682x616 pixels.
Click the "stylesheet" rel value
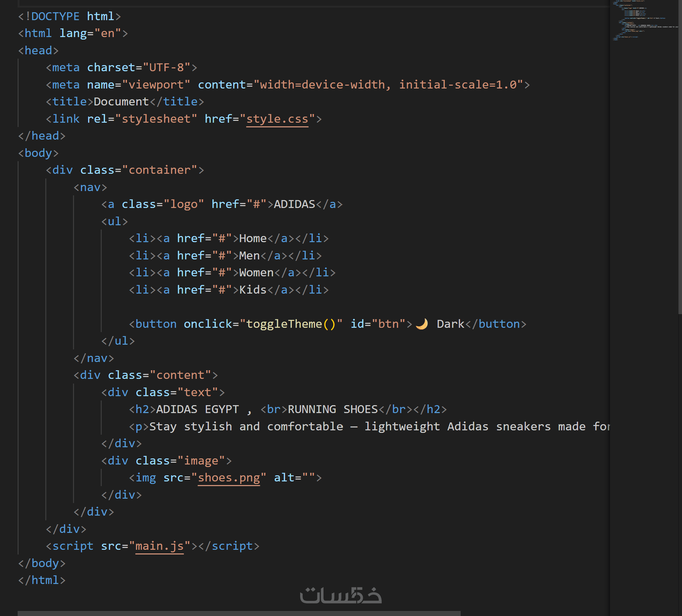coord(156,119)
